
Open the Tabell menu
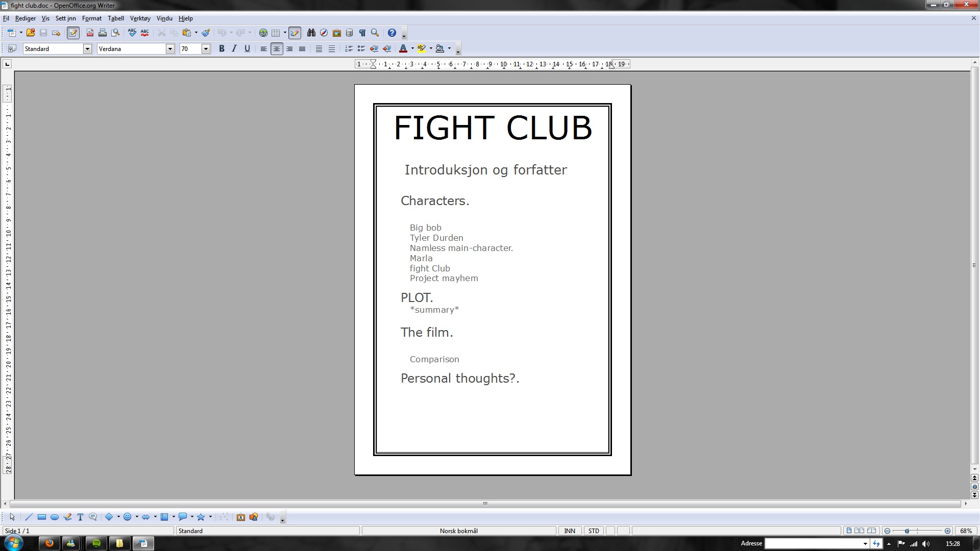[x=116, y=18]
